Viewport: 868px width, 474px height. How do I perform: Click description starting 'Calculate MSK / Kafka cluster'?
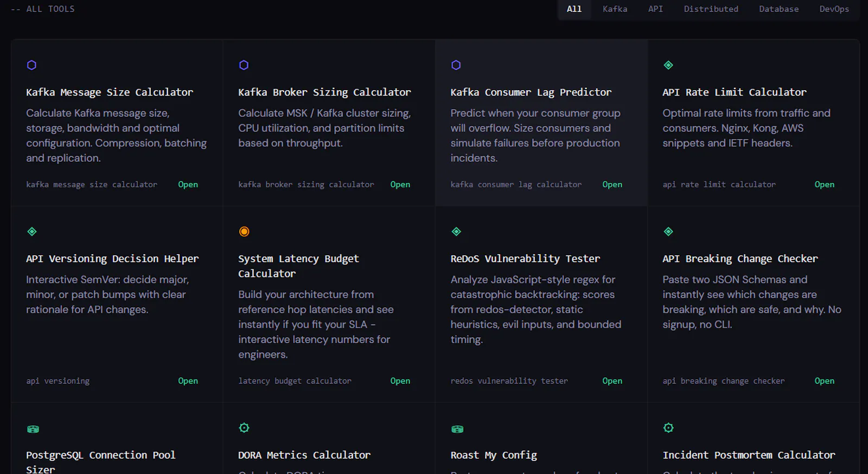coord(324,128)
